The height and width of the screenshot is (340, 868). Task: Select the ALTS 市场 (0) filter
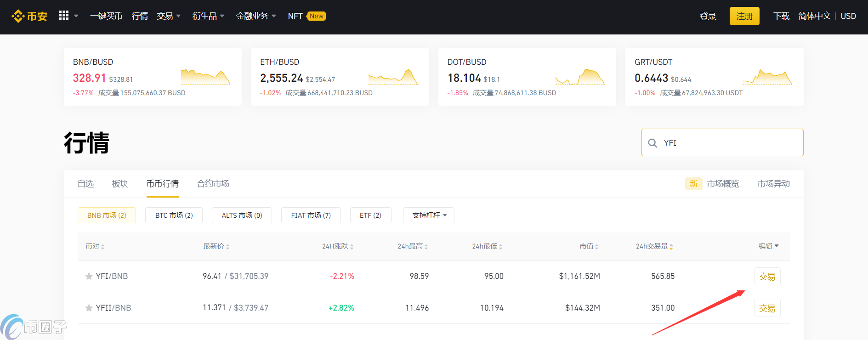click(242, 215)
